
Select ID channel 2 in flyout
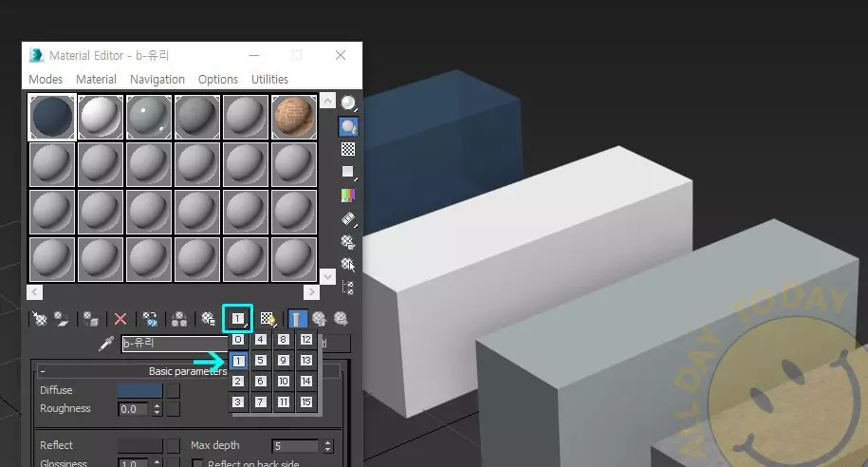238,382
